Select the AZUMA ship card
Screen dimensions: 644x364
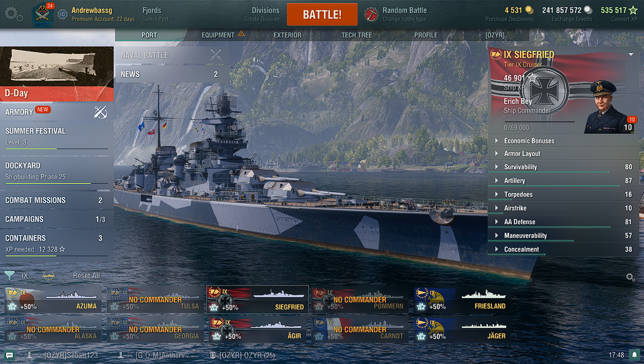point(53,300)
